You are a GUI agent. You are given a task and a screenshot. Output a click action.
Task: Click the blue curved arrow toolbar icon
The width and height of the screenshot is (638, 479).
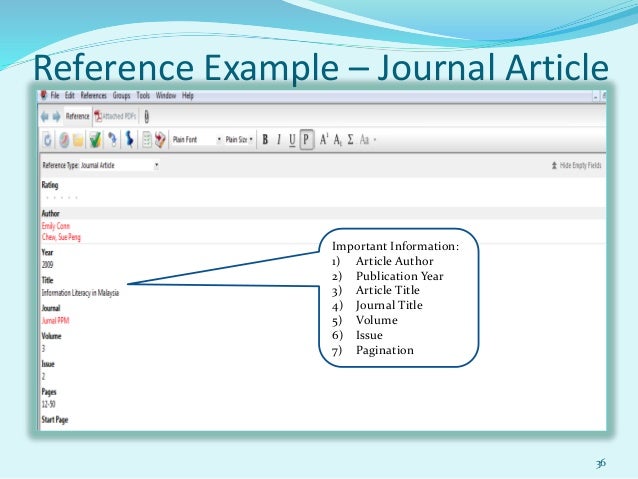pos(113,140)
